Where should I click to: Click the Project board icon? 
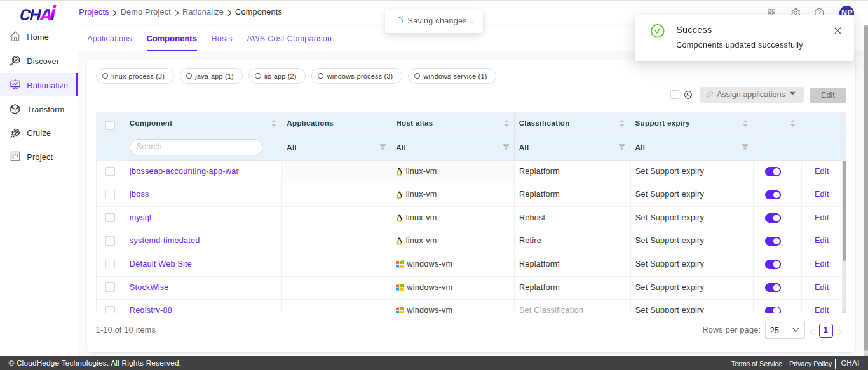click(x=15, y=157)
